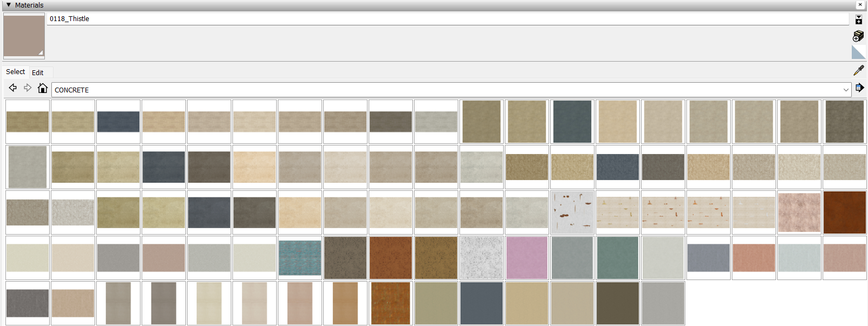This screenshot has height=326, width=868.
Task: Collapse the Materials panel using title triangle
Action: point(8,5)
